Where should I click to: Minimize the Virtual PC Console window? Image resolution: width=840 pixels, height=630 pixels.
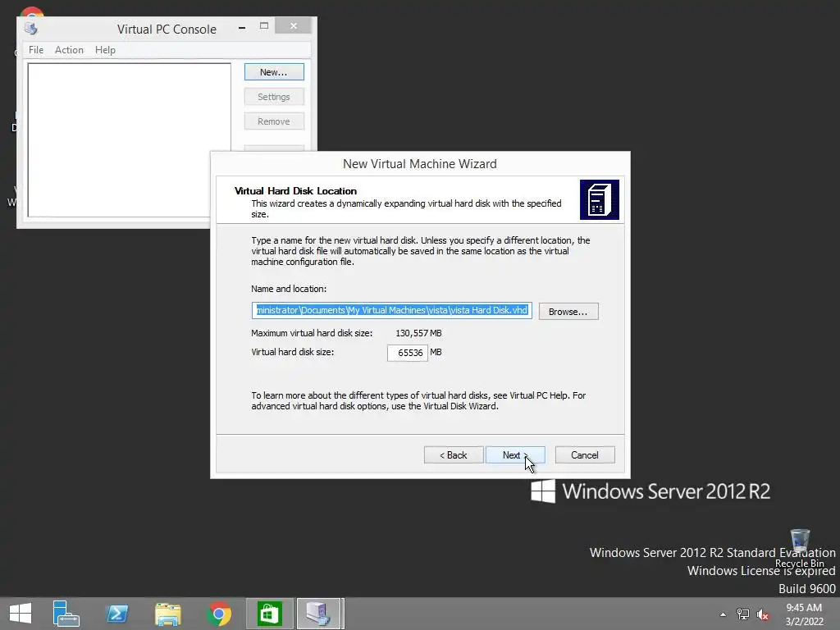coord(242,27)
